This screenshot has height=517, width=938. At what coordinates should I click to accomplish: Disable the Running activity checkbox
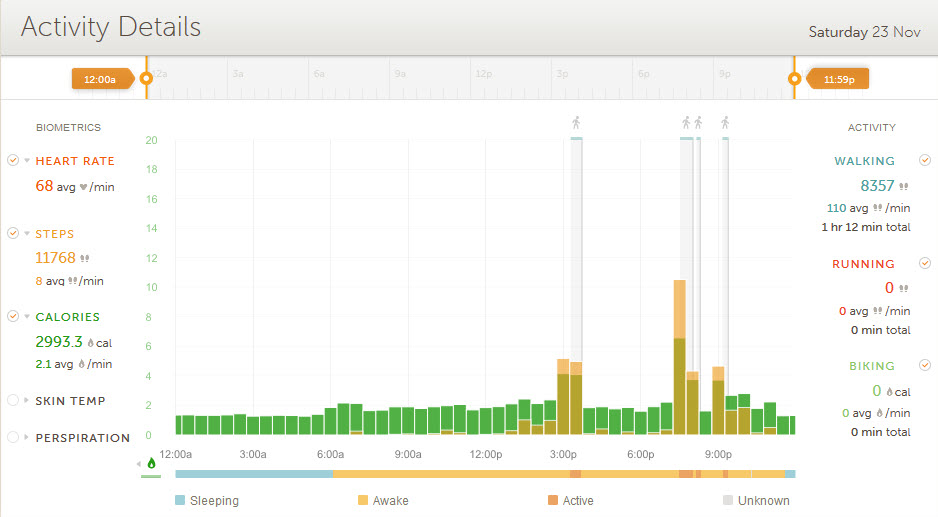click(925, 264)
